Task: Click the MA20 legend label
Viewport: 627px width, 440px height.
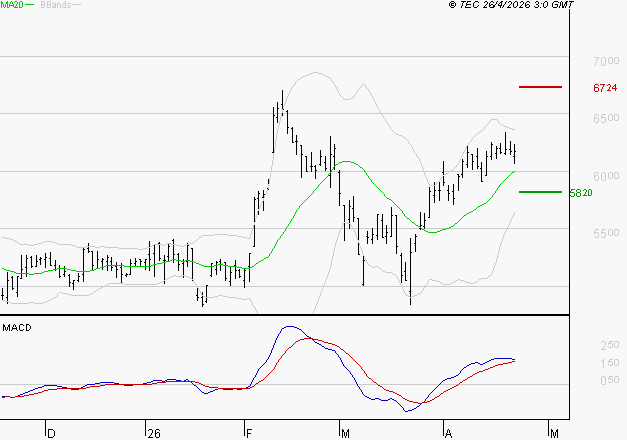Action: (x=12, y=4)
